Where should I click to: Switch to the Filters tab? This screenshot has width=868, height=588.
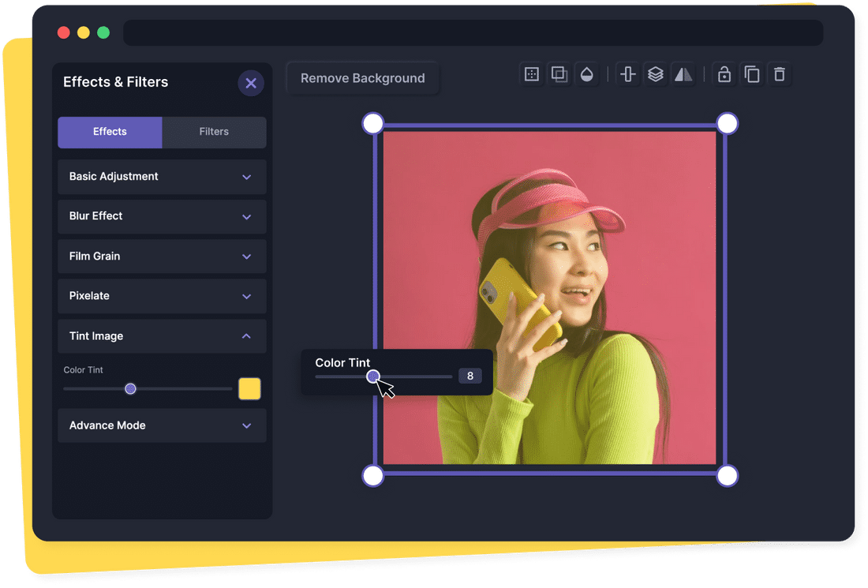click(x=214, y=132)
